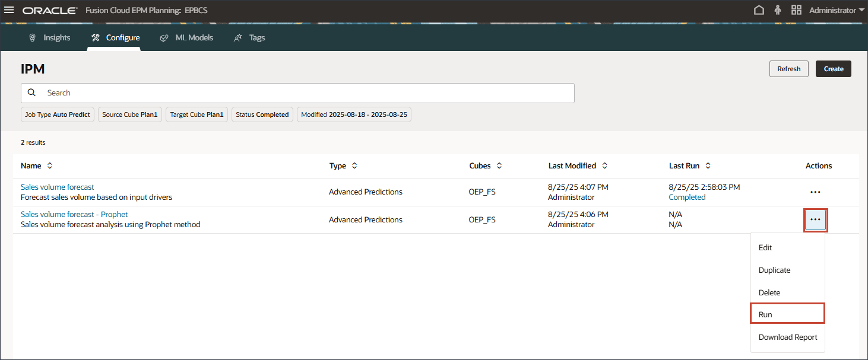Click the Refresh button

(x=788, y=69)
